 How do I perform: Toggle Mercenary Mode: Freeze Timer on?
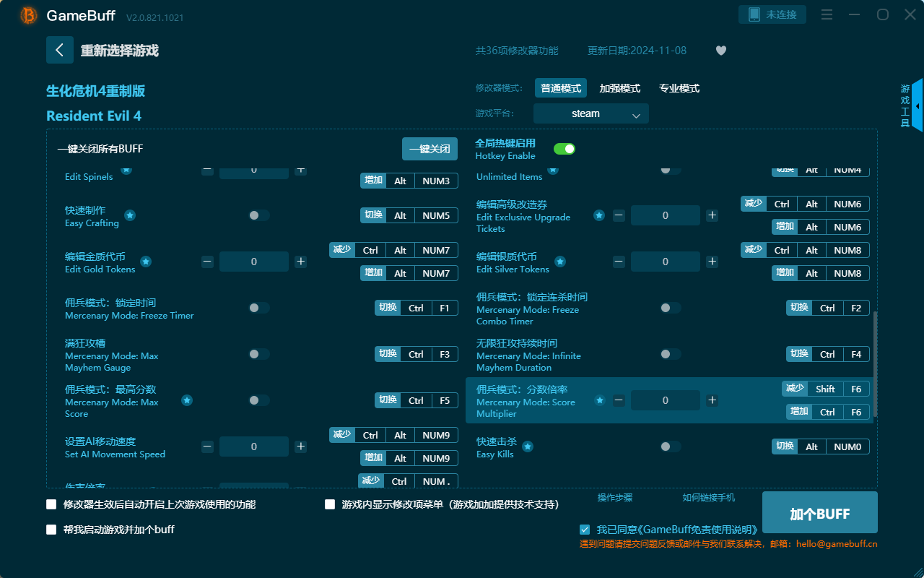[x=256, y=307]
